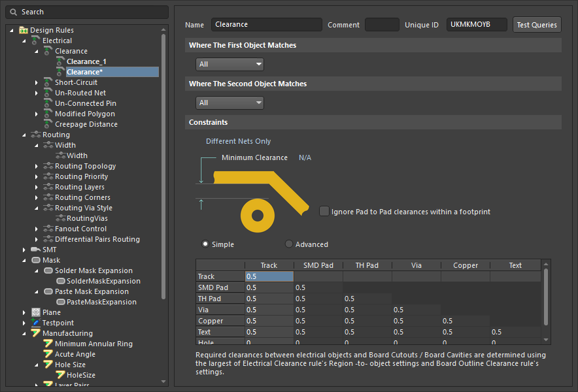The height and width of the screenshot is (392, 578).
Task: Click the rules tree vertical scrollbar
Action: click(163, 166)
